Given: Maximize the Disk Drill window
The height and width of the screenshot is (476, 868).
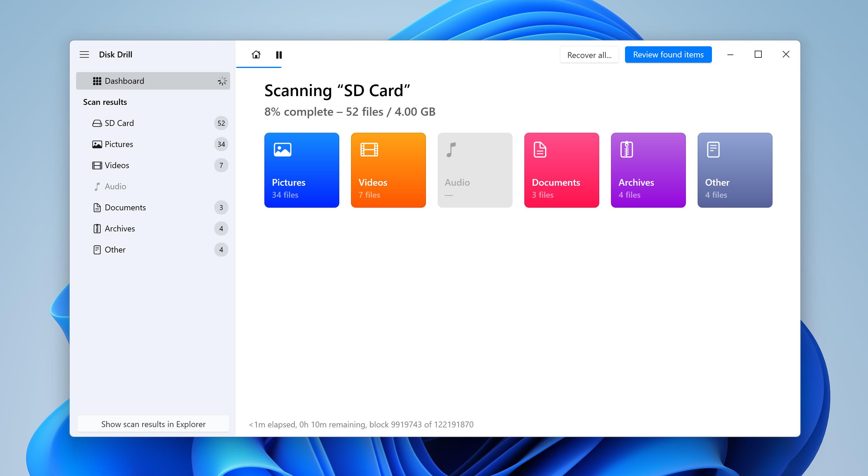Looking at the screenshot, I should point(758,54).
